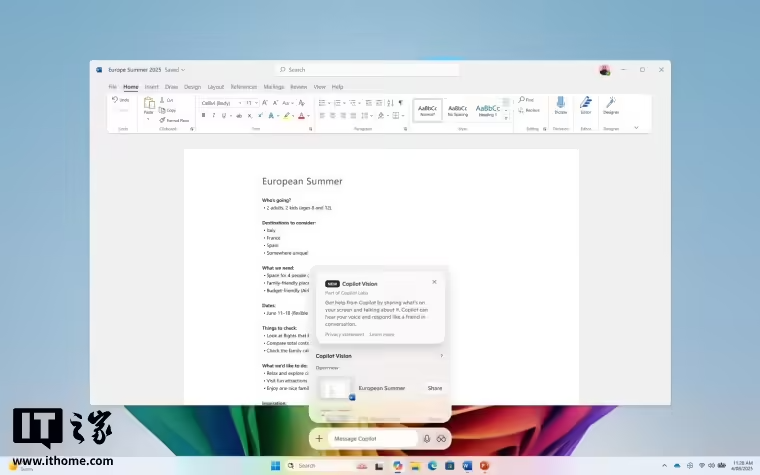Click the Copilot microphone icon
The width and height of the screenshot is (760, 475).
coord(427,439)
